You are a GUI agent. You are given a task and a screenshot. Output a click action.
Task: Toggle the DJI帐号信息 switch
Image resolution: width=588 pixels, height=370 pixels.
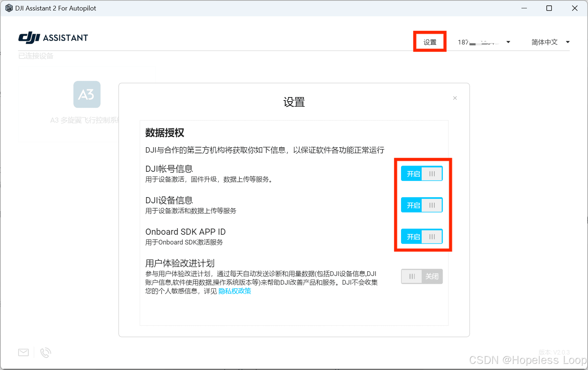[x=422, y=174]
